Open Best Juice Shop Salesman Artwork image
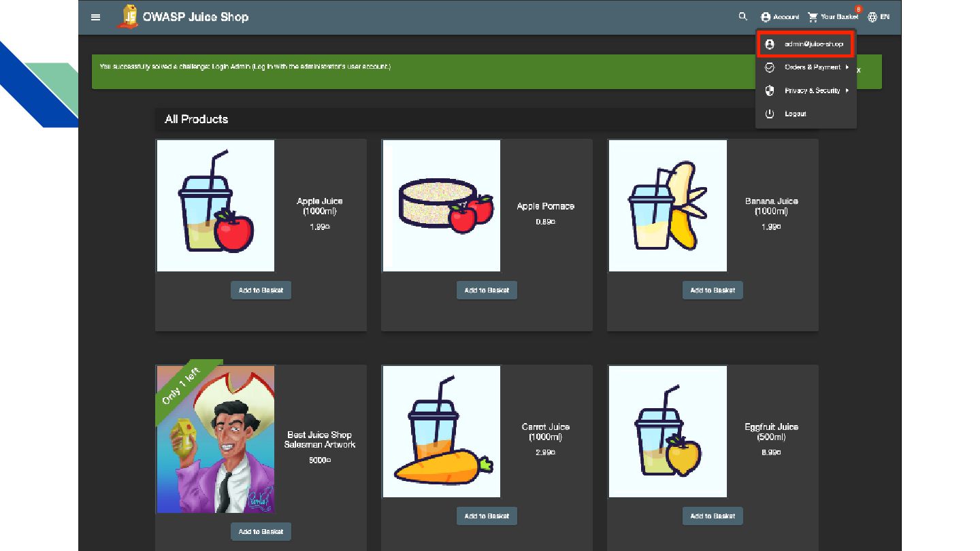The image size is (980, 551). point(216,439)
